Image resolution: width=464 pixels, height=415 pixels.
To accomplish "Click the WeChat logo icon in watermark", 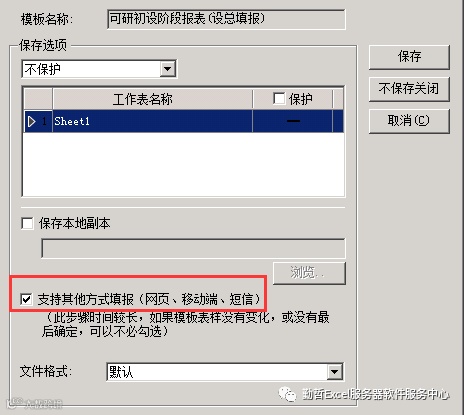I will (287, 394).
